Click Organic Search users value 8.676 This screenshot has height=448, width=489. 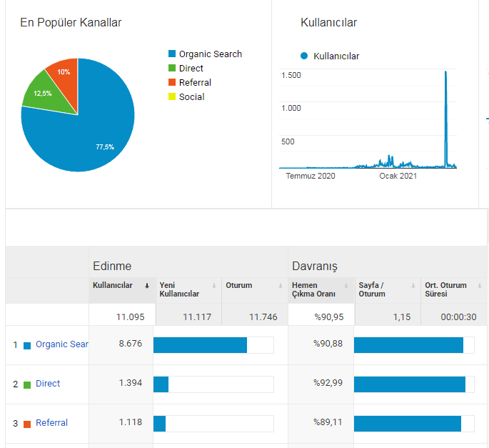131,344
